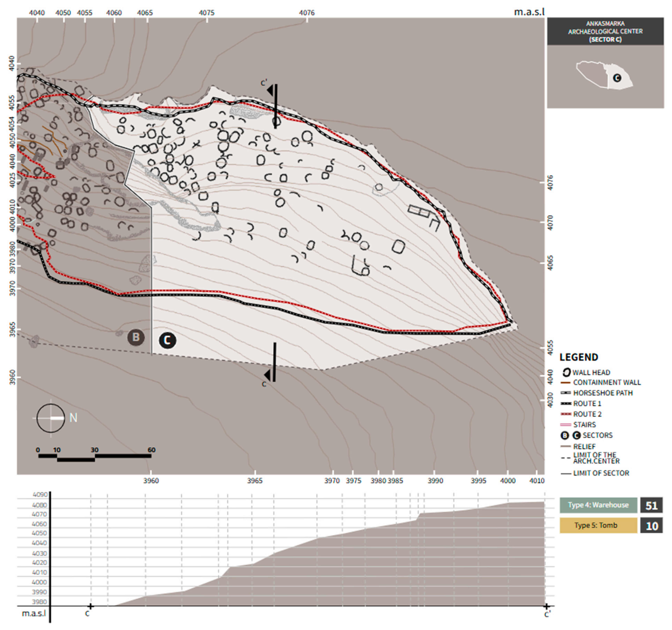Click the Horseshoe Path legend symbol
Screen dimensions: 672x630
565,393
